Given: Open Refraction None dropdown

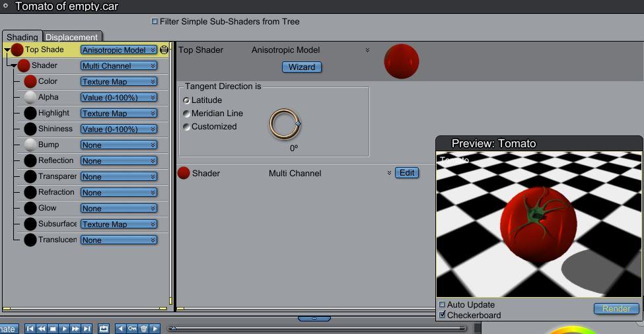Looking at the screenshot, I should point(119,193).
